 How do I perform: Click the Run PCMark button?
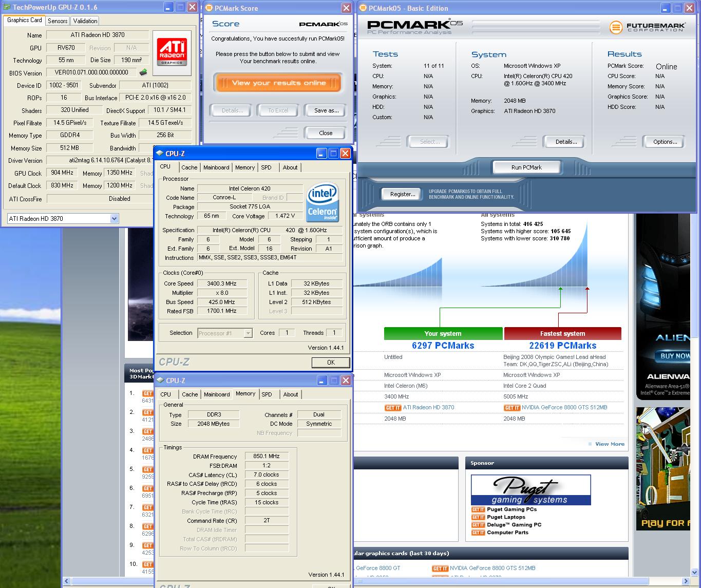(526, 167)
